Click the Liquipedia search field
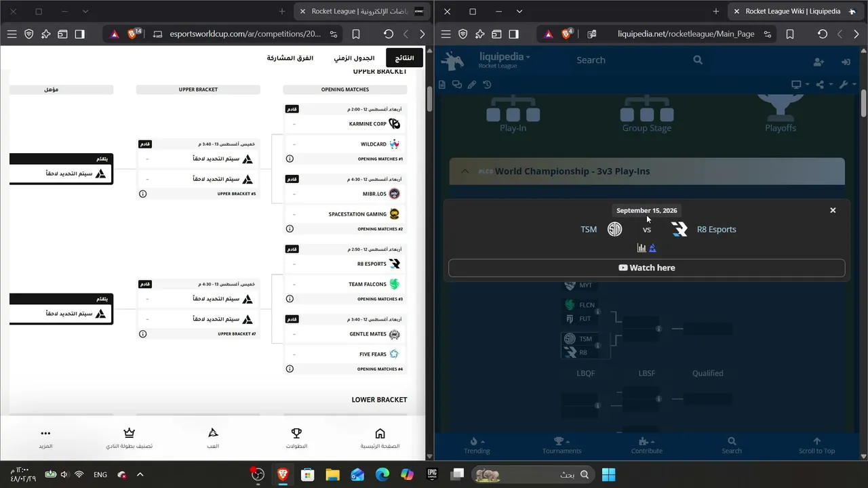Viewport: 868px width, 488px height. (x=631, y=60)
